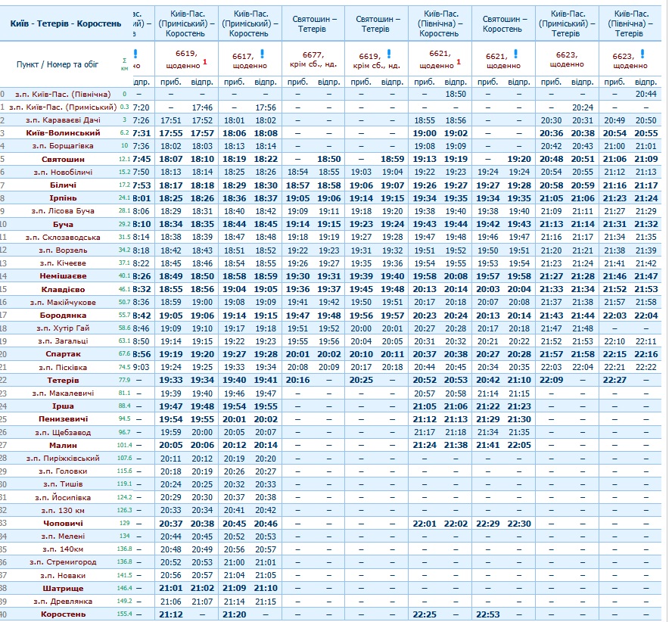Click the Σ км distance column icon
The height and width of the screenshot is (622, 672).
[125, 64]
